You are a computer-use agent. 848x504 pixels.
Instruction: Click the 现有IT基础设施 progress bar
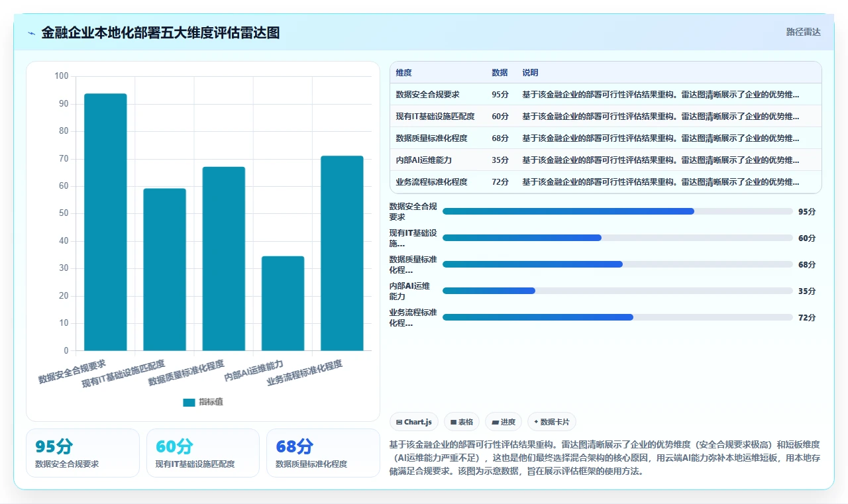coord(617,238)
